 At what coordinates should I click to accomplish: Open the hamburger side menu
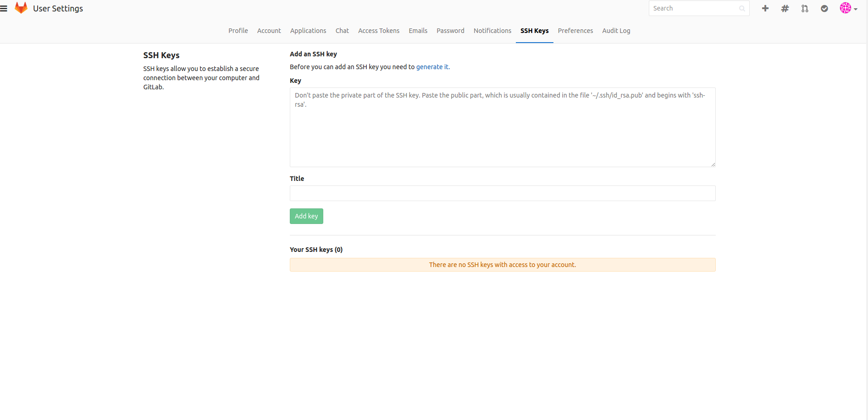tap(4, 8)
